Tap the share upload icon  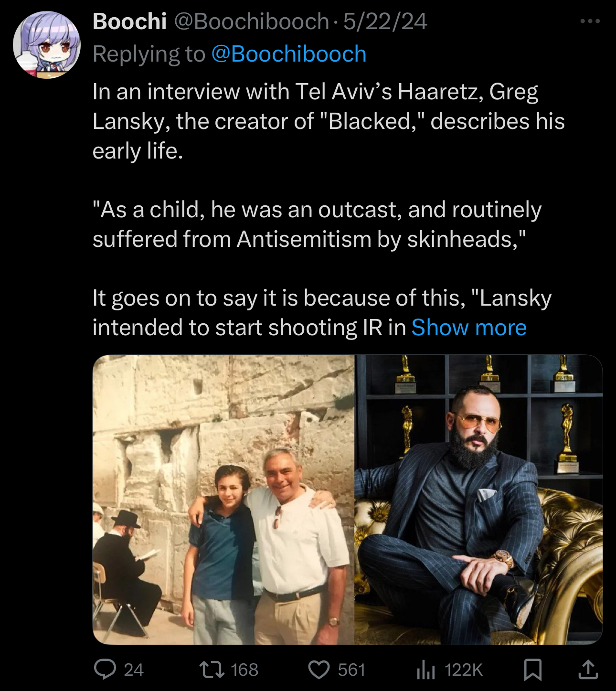pyautogui.click(x=588, y=669)
